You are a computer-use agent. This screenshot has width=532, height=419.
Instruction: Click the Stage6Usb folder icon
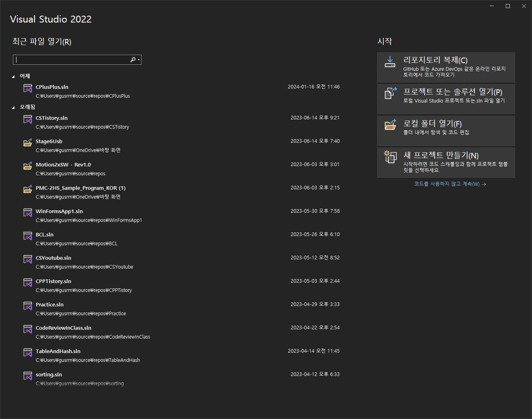point(28,142)
